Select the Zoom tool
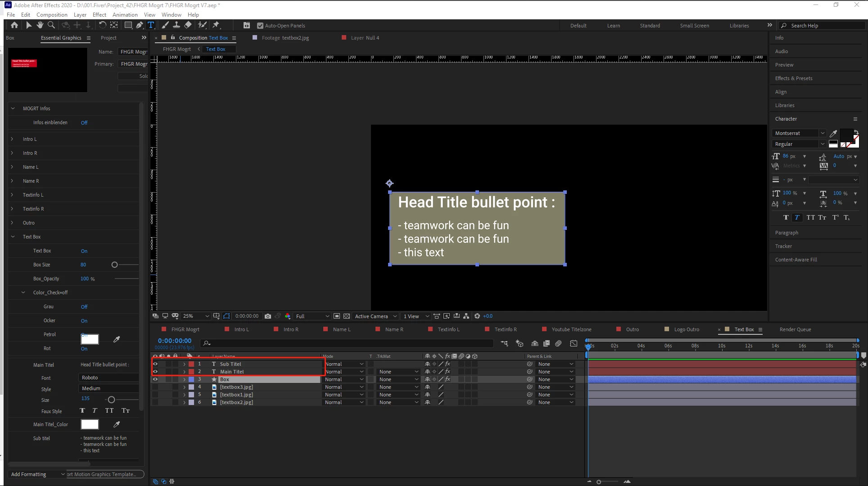 51,25
